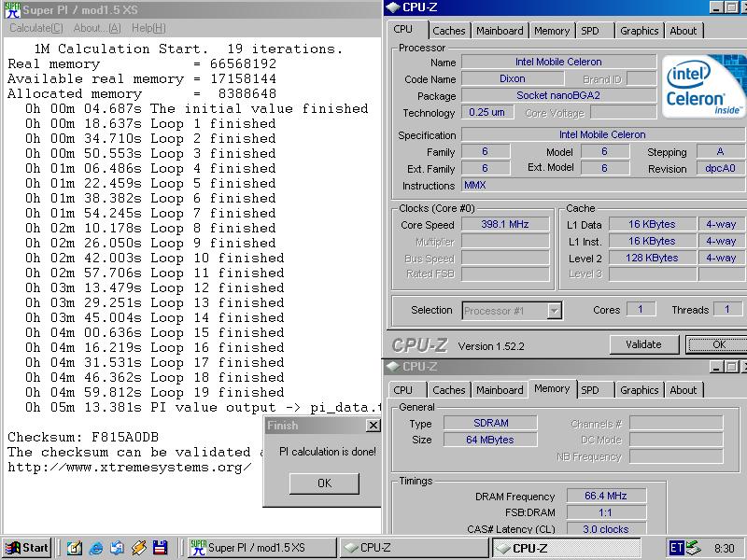
Task: Switch to Super PI taskbar button
Action: 261,548
